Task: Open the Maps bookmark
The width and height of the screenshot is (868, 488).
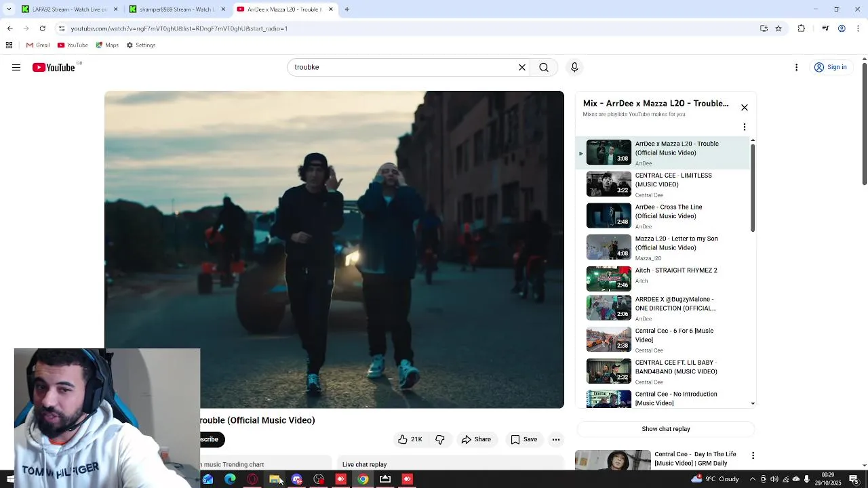Action: (107, 45)
